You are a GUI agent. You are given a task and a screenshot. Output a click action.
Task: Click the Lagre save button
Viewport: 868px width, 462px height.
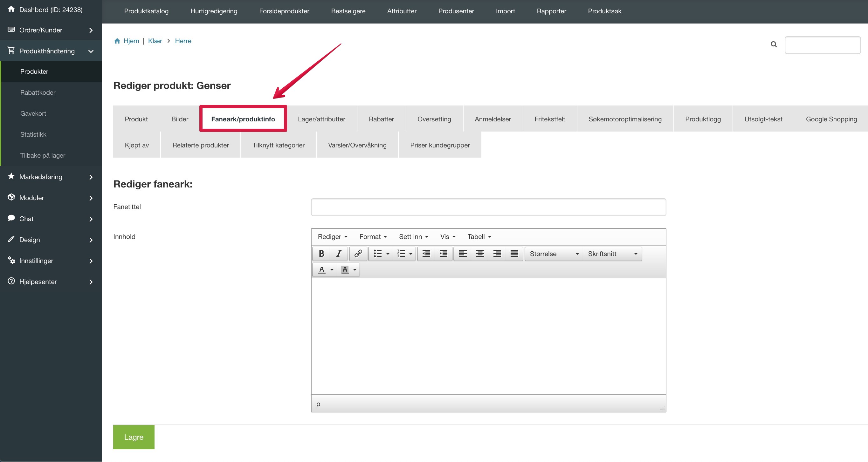click(x=134, y=437)
